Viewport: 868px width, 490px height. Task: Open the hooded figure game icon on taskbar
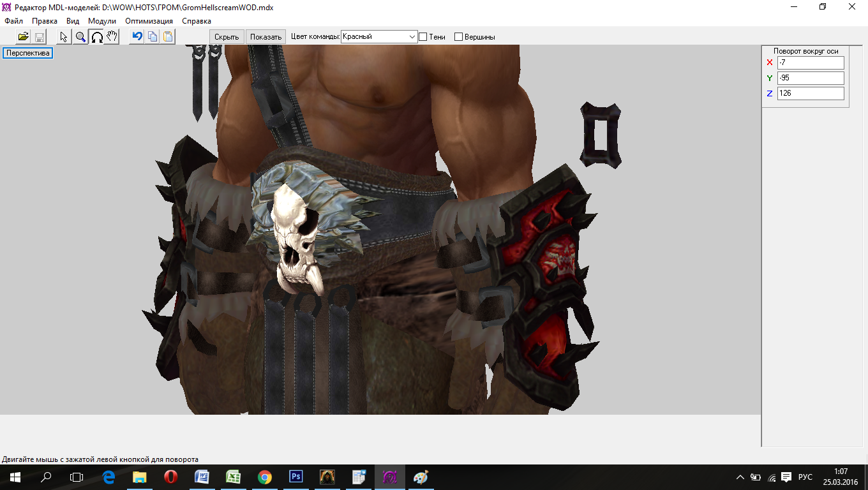click(x=327, y=477)
